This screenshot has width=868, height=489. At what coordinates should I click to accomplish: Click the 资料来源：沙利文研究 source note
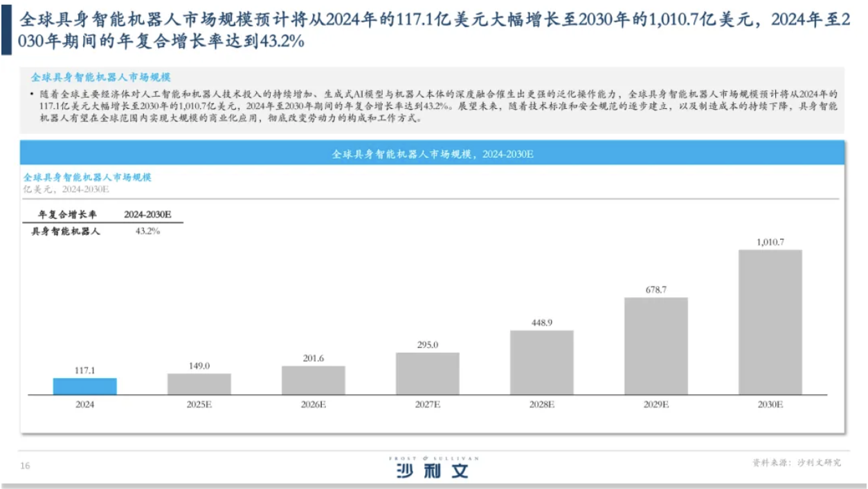(x=796, y=462)
